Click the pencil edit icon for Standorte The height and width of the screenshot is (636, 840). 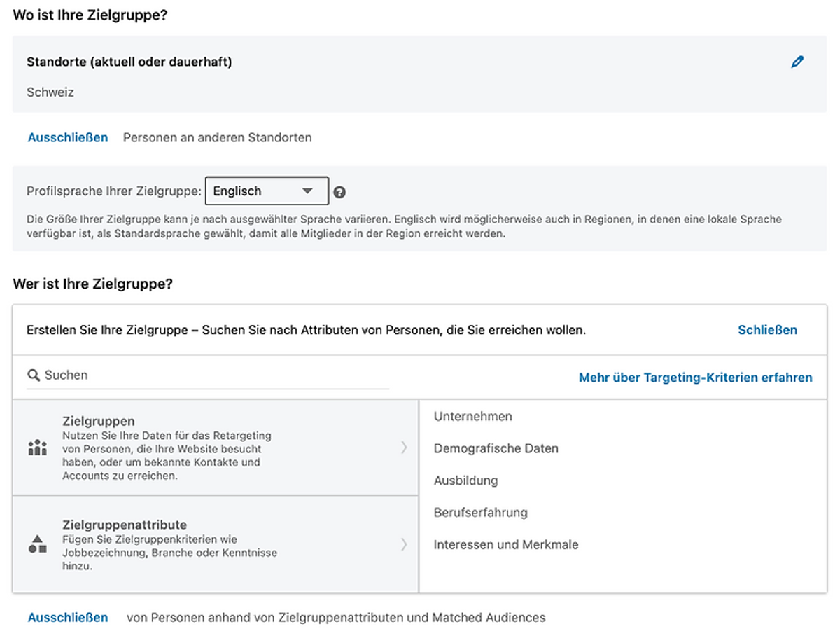pos(797,62)
